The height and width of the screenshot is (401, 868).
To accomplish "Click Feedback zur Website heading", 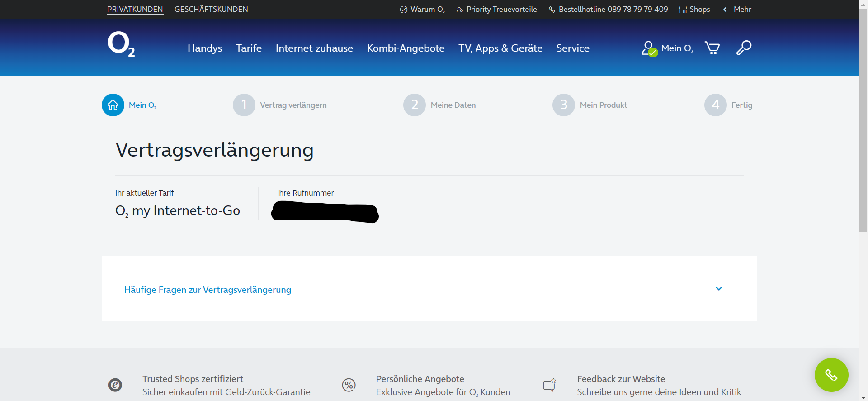I will pos(621,379).
